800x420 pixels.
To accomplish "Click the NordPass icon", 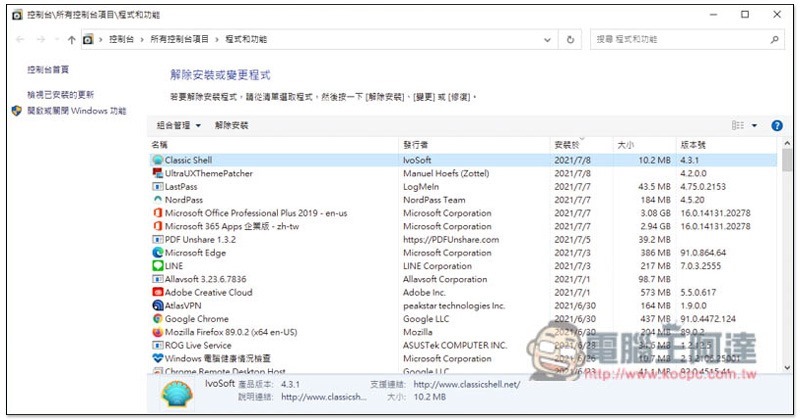I will [158, 200].
